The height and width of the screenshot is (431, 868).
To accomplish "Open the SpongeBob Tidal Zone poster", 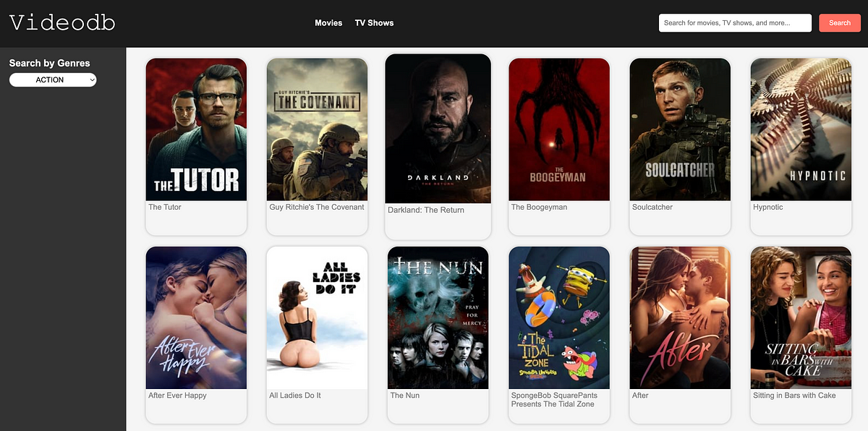I will point(559,318).
